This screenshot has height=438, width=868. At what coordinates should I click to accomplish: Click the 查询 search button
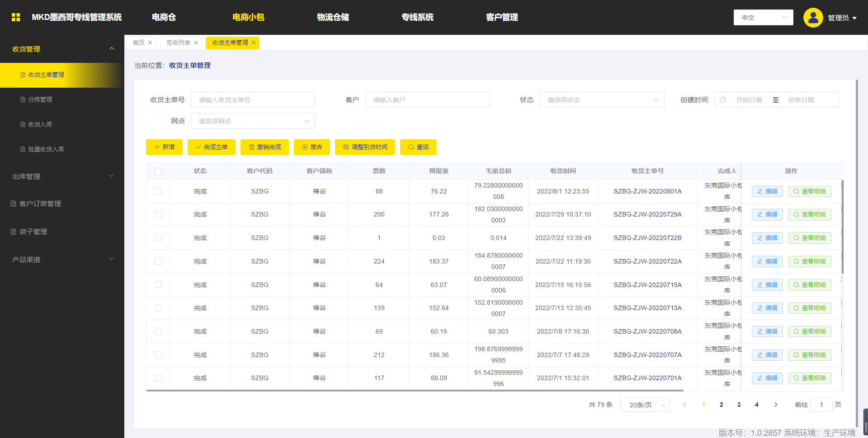418,147
